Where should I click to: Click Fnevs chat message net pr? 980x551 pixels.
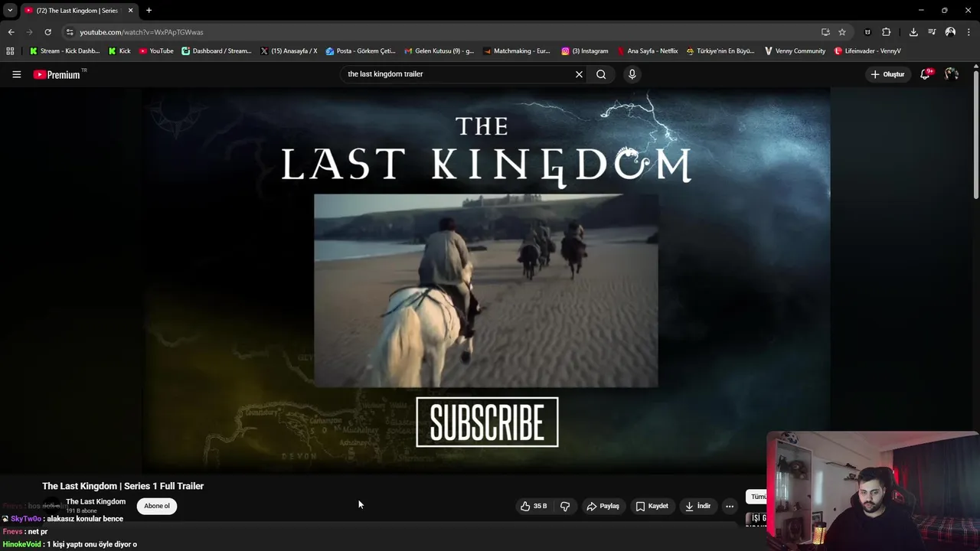[38, 531]
